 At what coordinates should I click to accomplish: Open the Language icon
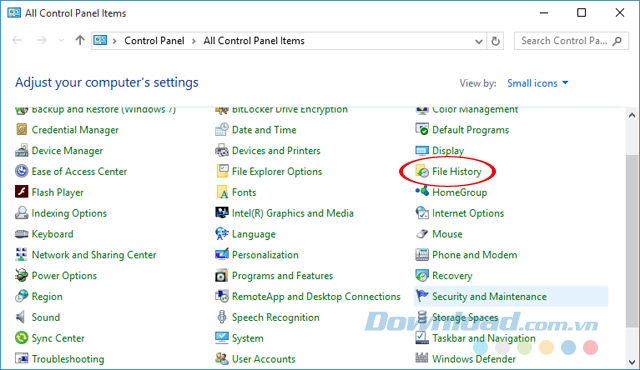tap(222, 234)
